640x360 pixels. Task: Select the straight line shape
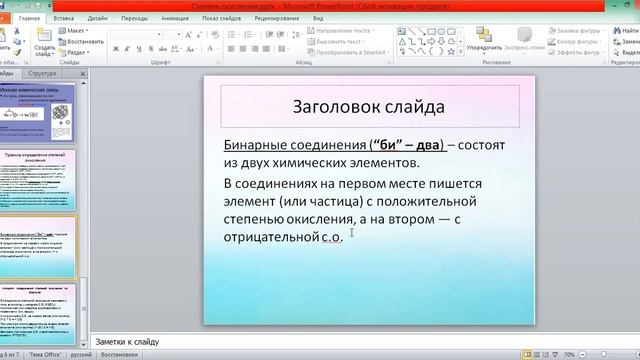click(x=412, y=31)
